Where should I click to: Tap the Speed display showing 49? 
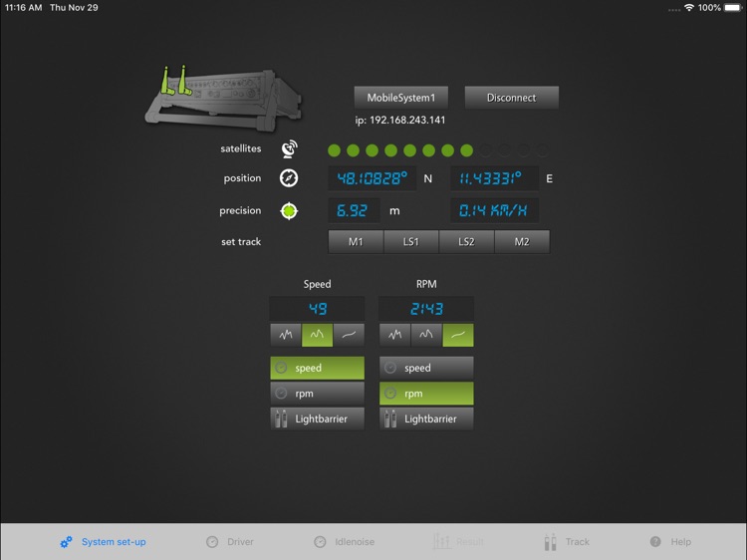click(x=318, y=309)
